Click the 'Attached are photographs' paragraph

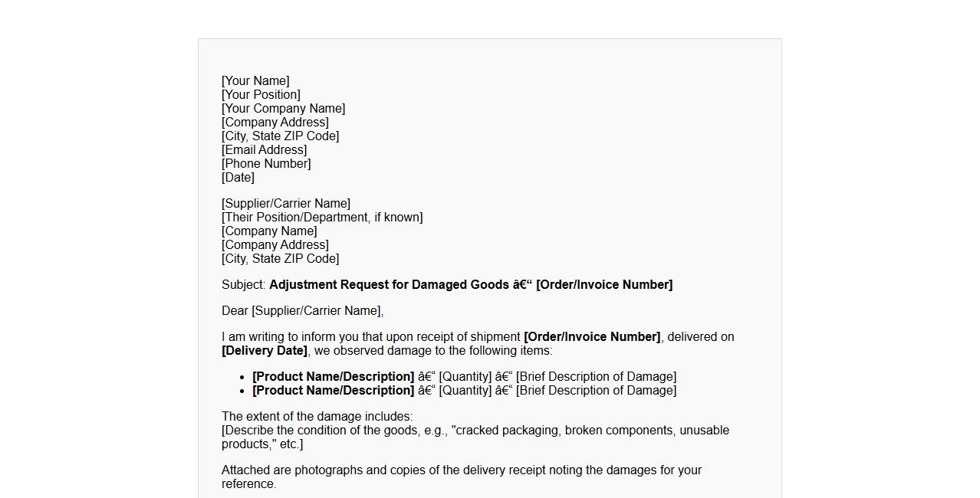[x=461, y=470]
